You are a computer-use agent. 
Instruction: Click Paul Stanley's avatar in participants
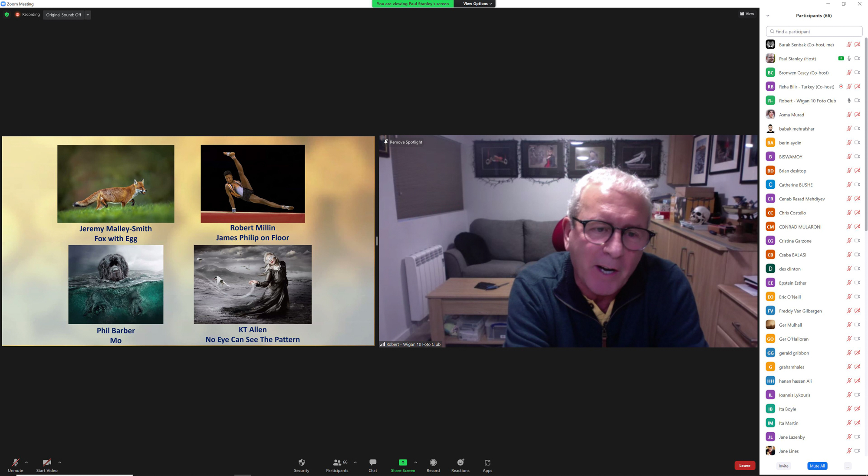click(x=770, y=58)
